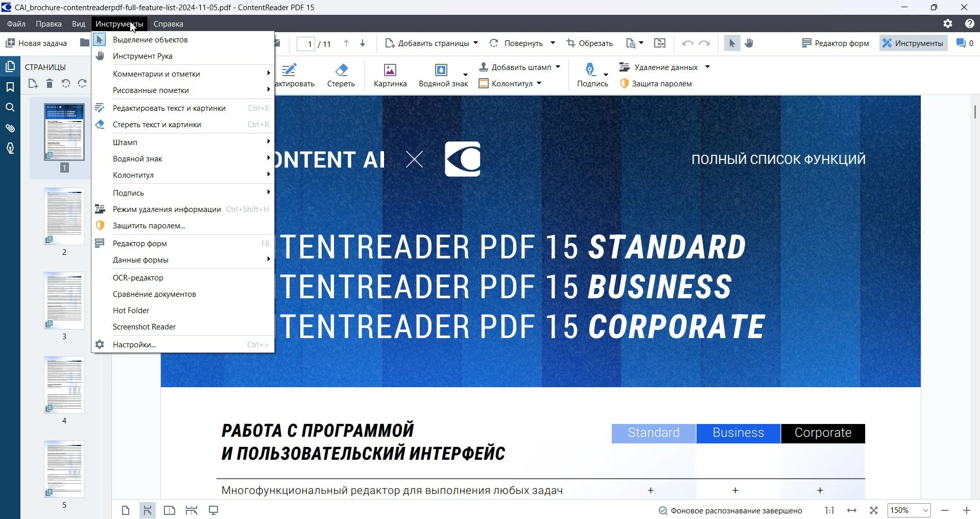Select page 3 thumbnail
This screenshot has width=980, height=519.
click(x=64, y=301)
